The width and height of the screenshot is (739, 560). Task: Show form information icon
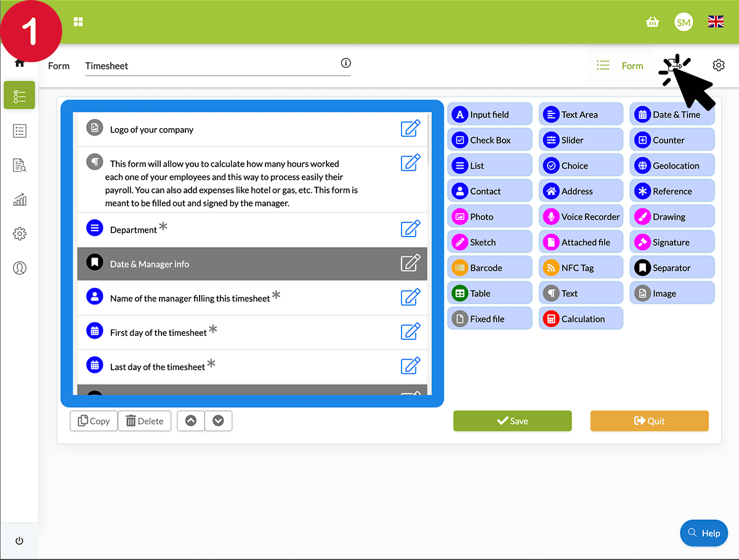tap(345, 63)
